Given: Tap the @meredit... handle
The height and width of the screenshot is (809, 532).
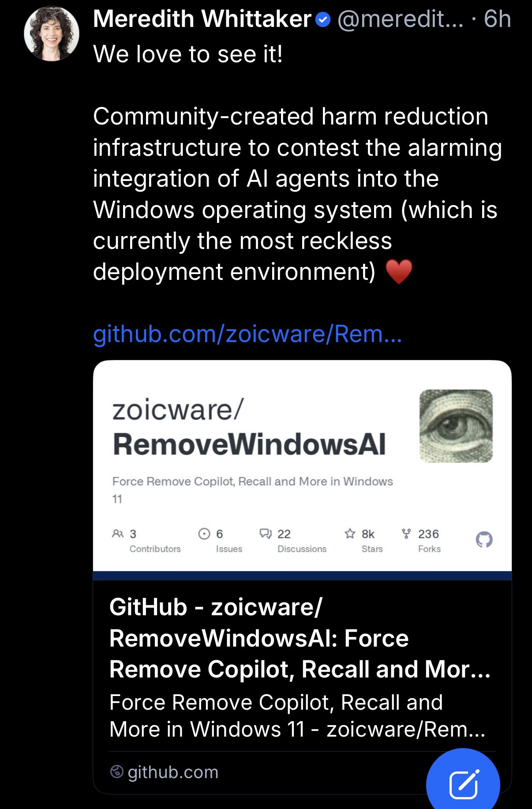Looking at the screenshot, I should [401, 19].
